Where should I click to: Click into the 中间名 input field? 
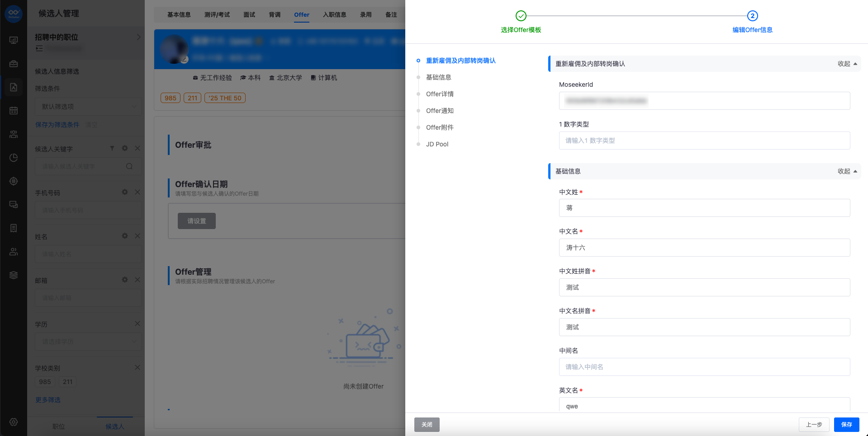point(704,367)
